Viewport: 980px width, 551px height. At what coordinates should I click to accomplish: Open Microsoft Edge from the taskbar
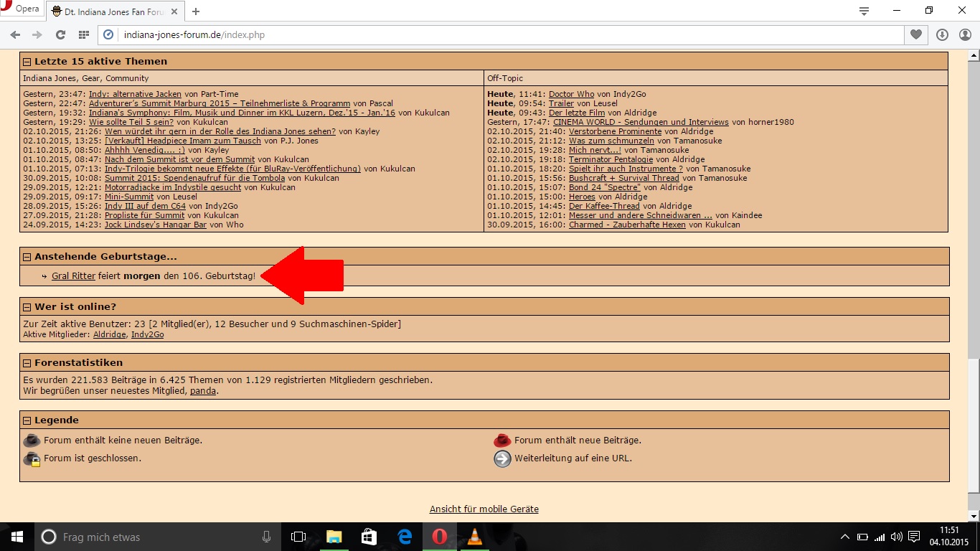405,537
